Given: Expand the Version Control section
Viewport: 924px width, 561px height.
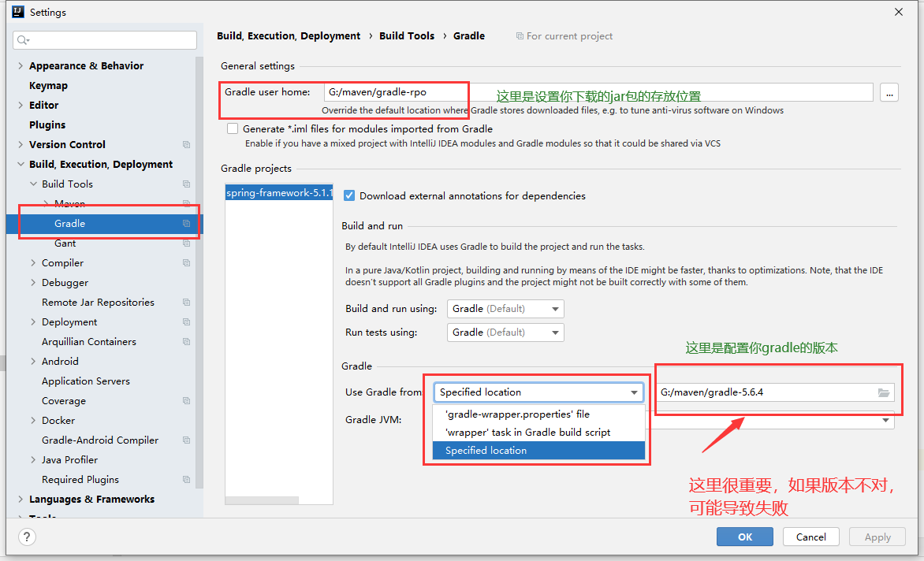Looking at the screenshot, I should pos(20,145).
